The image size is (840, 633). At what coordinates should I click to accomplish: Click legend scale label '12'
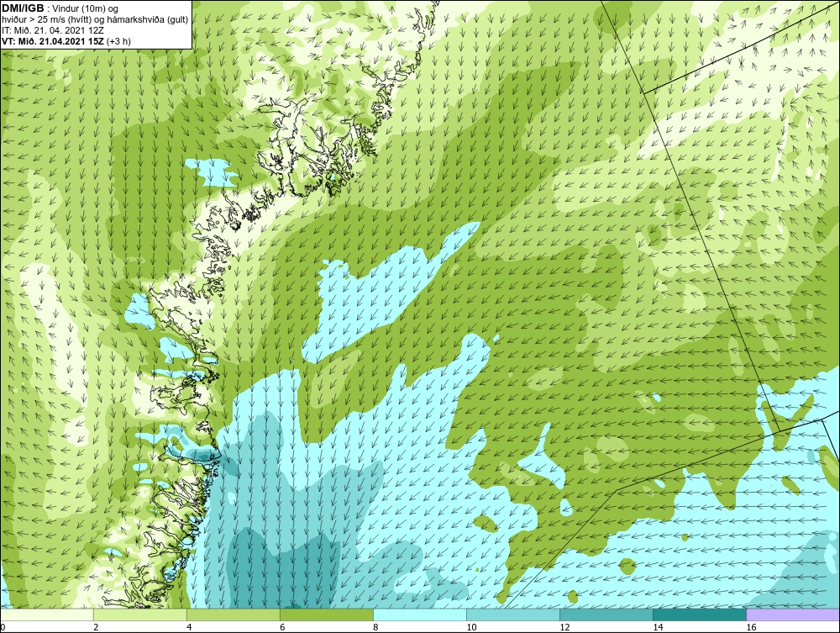[564, 627]
